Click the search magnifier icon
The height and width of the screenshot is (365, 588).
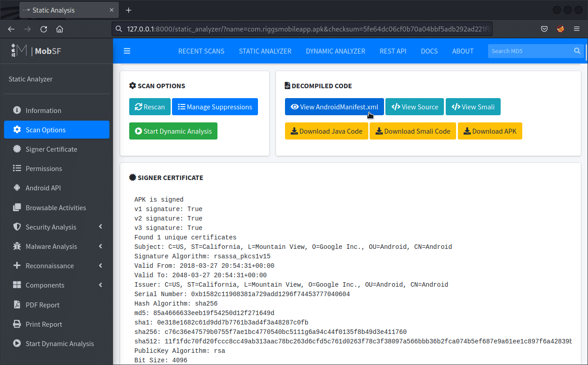click(x=577, y=51)
